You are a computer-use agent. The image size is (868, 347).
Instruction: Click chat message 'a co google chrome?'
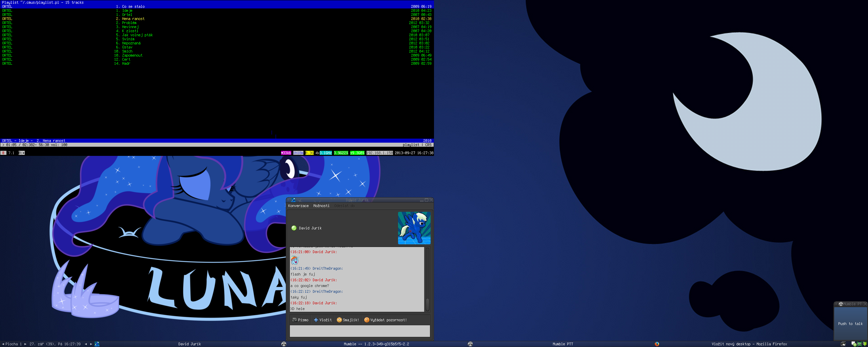point(310,286)
